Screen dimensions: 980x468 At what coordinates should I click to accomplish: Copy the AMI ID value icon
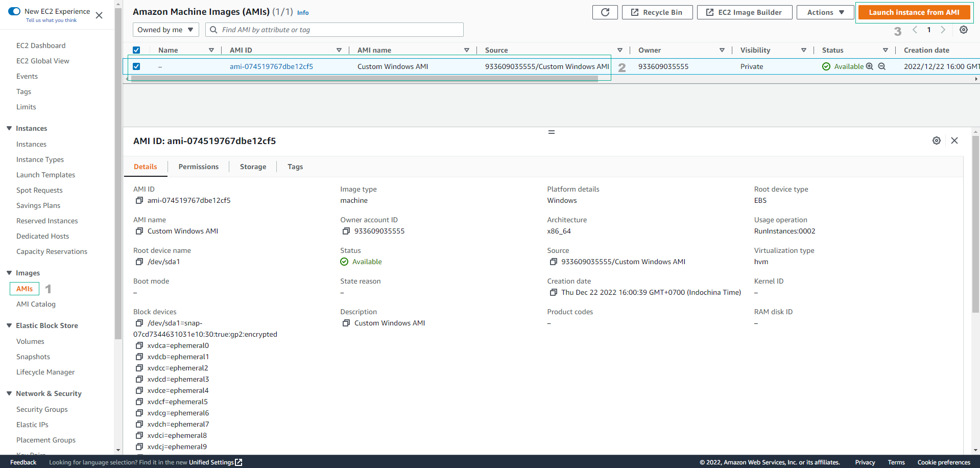click(x=139, y=200)
